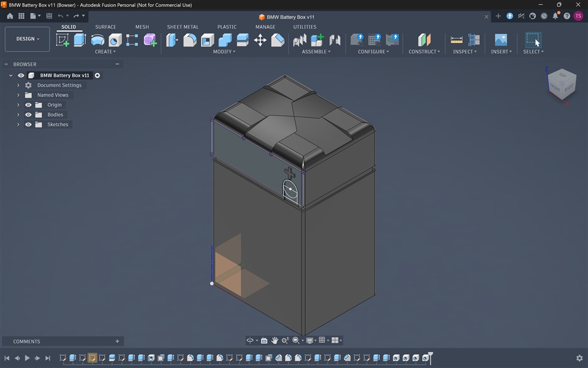The width and height of the screenshot is (588, 368).
Task: Activate the BMW Battery Box v11 component radio button
Action: tap(97, 75)
